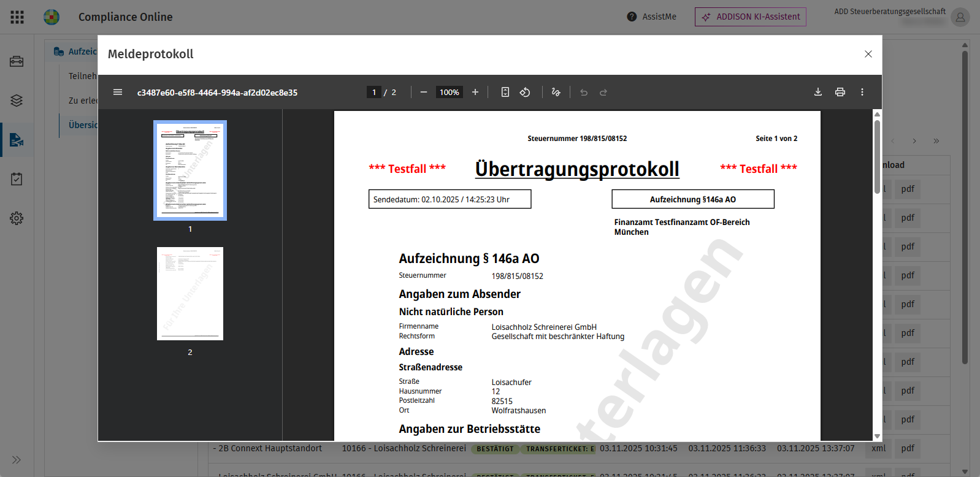Launch the ADDISON KI-Assistent
The image size is (980, 477).
pyautogui.click(x=750, y=17)
